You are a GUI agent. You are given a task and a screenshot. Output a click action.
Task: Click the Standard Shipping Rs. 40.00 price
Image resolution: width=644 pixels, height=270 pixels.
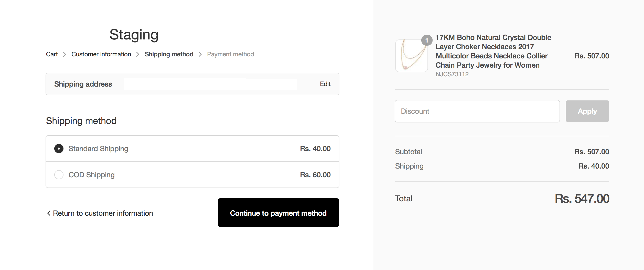315,149
